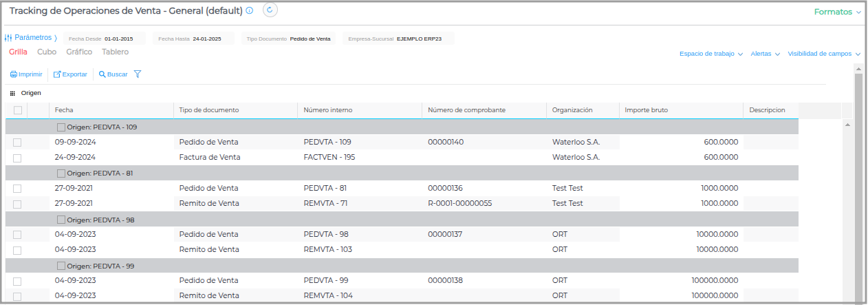Click the cell 00000137

446,235
